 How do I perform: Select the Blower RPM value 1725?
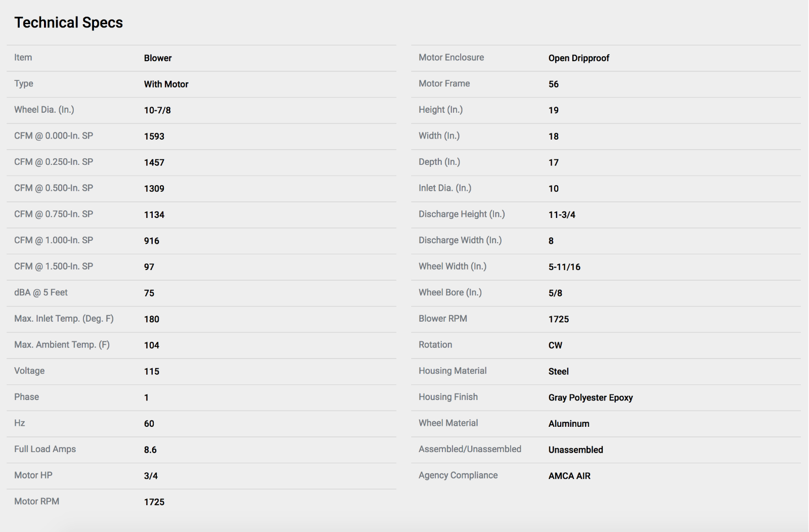tap(559, 320)
